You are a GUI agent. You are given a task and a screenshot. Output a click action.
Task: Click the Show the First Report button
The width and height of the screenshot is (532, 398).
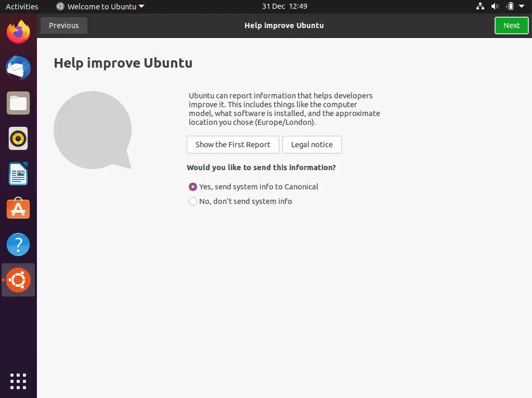coord(233,145)
